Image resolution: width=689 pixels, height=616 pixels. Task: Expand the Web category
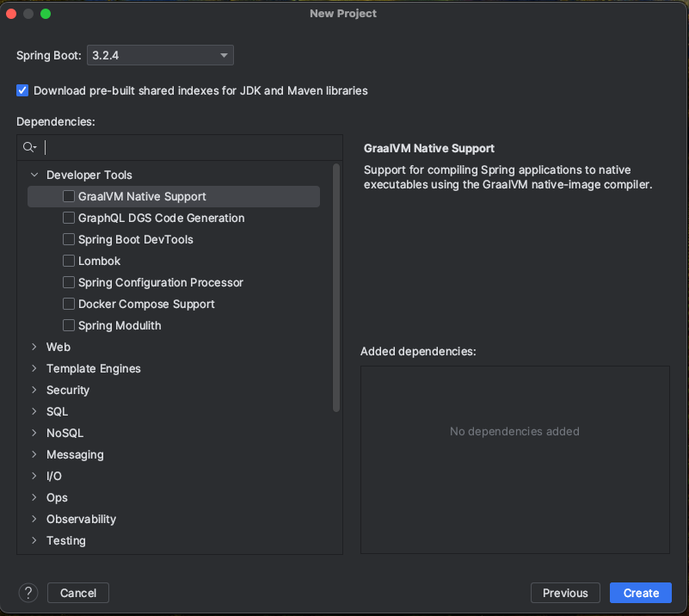34,347
